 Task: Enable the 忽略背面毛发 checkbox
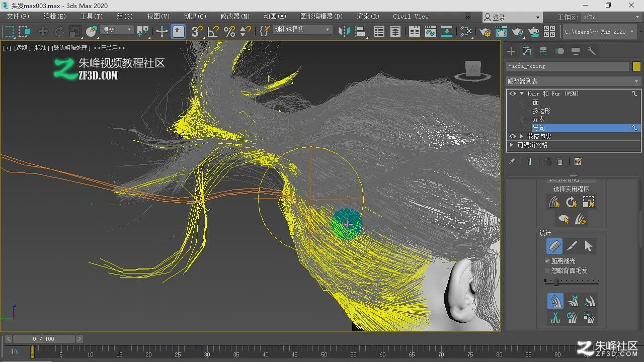click(x=547, y=270)
